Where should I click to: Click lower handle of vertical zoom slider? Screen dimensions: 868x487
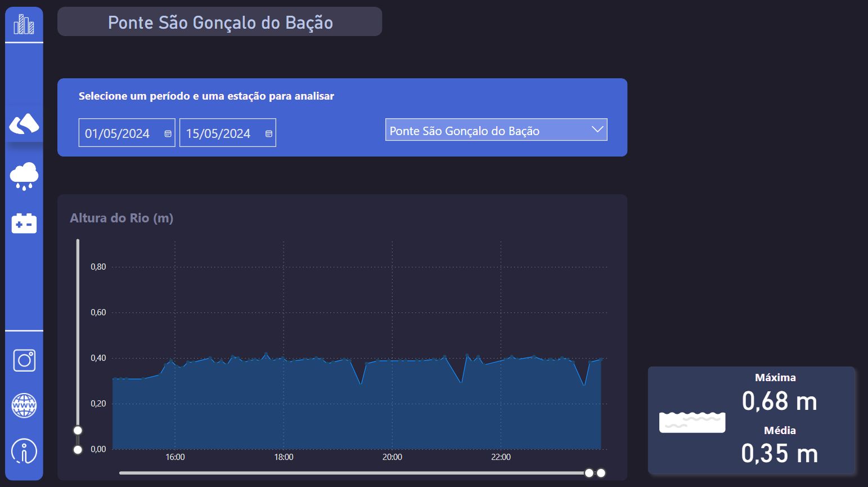(78, 449)
